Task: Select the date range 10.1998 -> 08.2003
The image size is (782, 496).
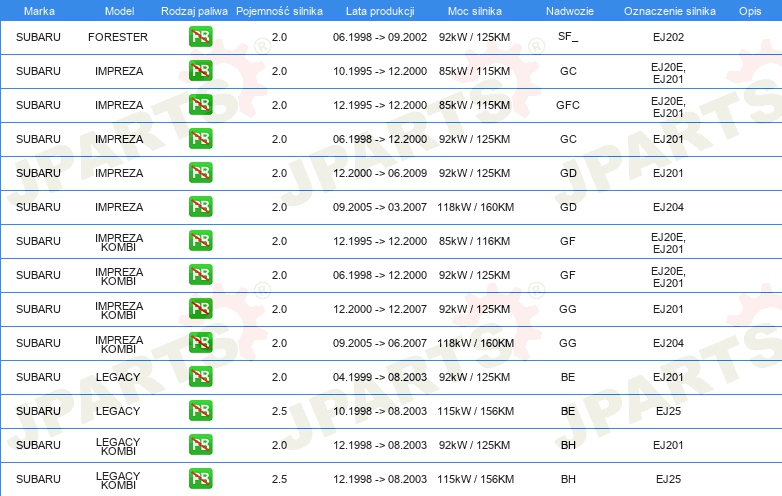Action: (x=380, y=411)
